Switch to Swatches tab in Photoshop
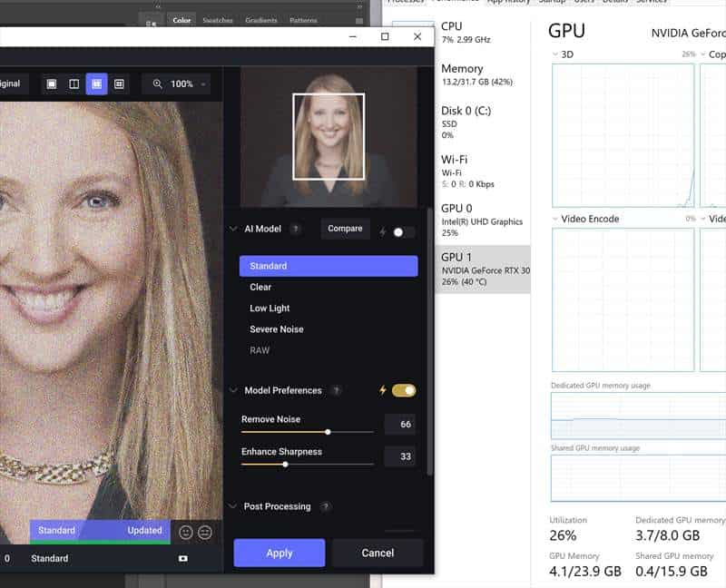This screenshot has height=588, width=726. (218, 20)
